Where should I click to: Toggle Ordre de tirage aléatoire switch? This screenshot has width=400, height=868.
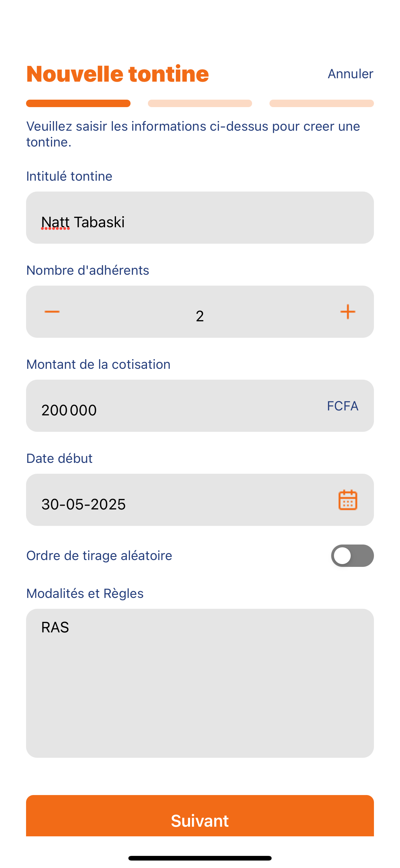click(x=352, y=556)
